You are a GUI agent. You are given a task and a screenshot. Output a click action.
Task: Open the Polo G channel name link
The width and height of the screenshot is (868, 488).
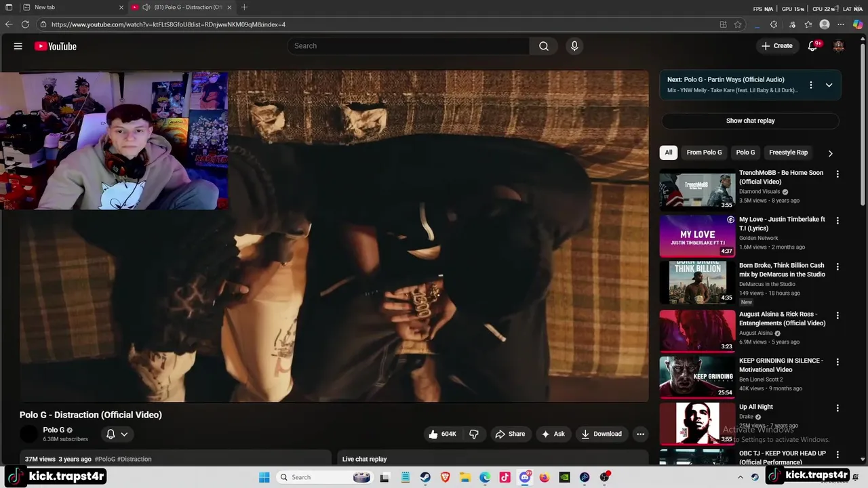[54, 430]
